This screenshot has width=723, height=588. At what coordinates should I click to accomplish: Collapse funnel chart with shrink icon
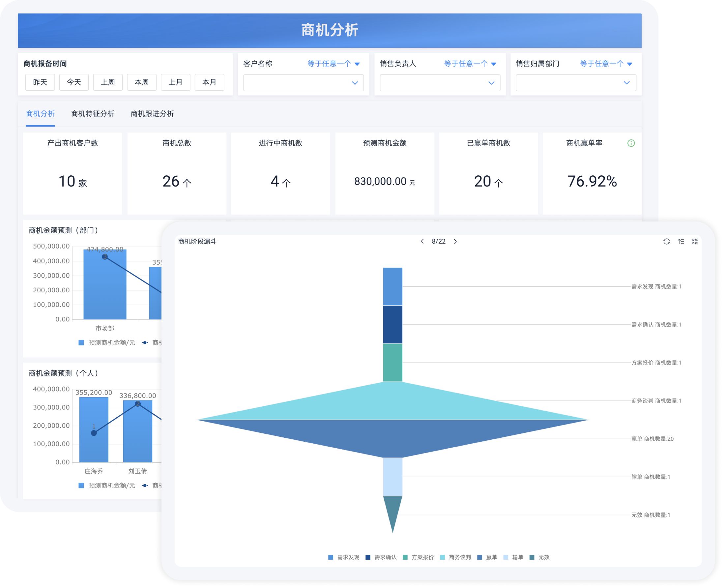coord(695,242)
